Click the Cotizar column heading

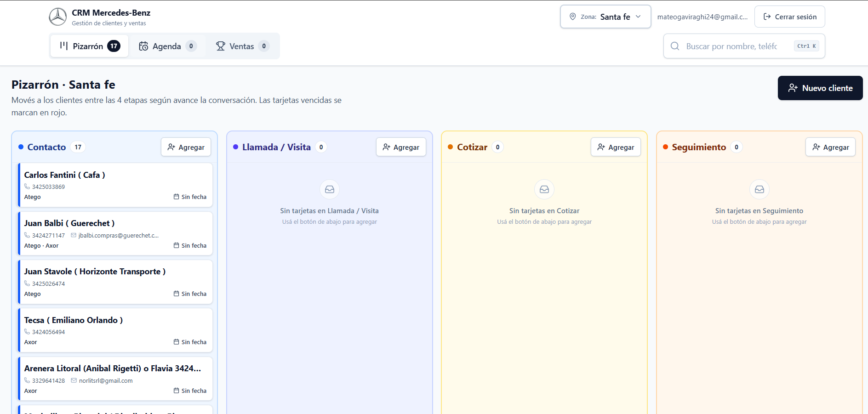coord(472,147)
